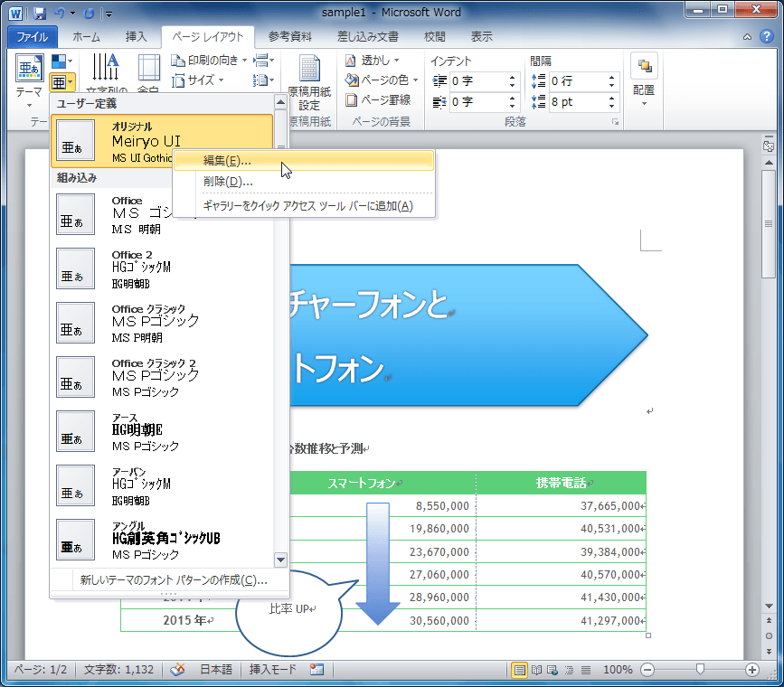Image resolution: width=784 pixels, height=687 pixels.
Task: Choose 削除(D)... in the context menu
Action: click(304, 182)
